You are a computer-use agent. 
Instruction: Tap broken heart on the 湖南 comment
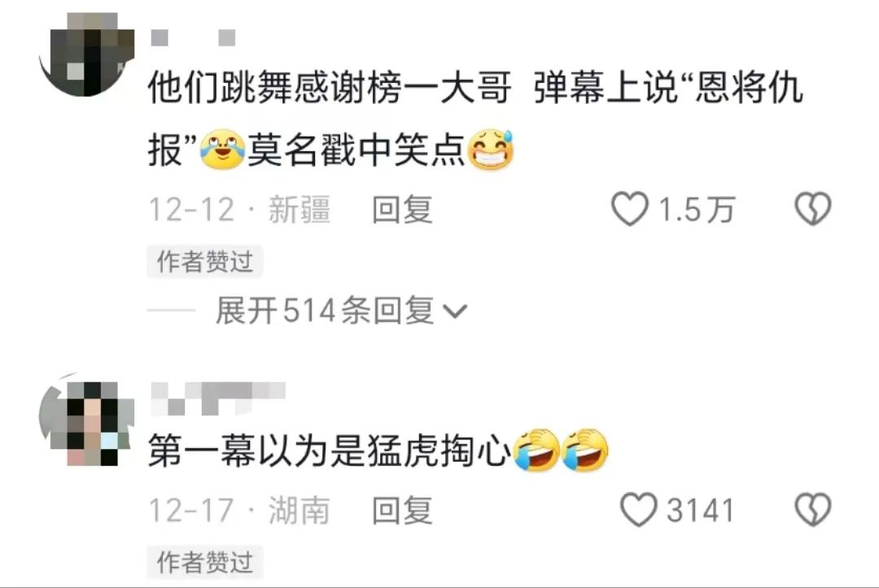813,510
